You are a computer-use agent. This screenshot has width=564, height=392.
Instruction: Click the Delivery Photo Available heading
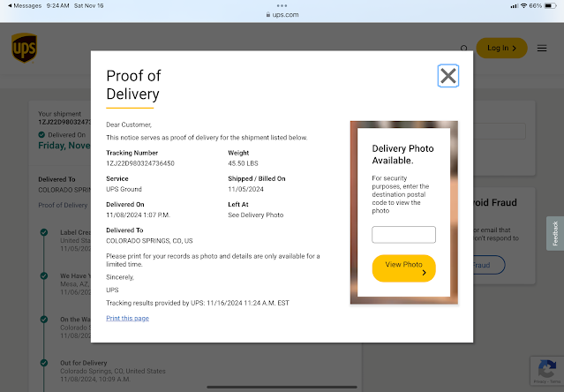402,155
